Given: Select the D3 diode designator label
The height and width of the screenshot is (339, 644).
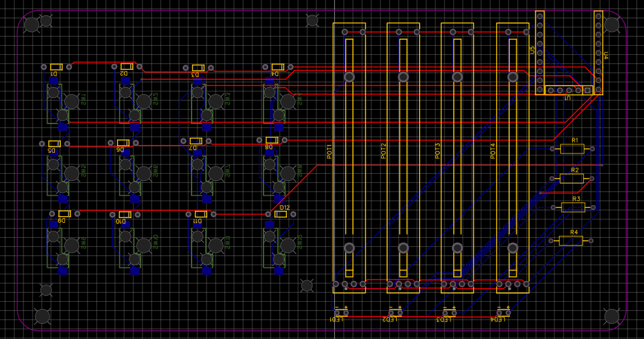Looking at the screenshot, I should pyautogui.click(x=195, y=74).
